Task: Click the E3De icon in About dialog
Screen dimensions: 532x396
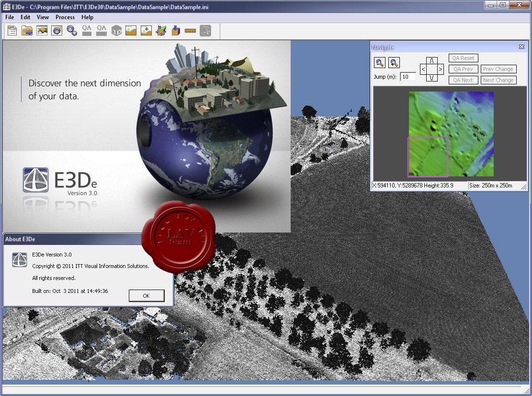Action: pos(19,260)
